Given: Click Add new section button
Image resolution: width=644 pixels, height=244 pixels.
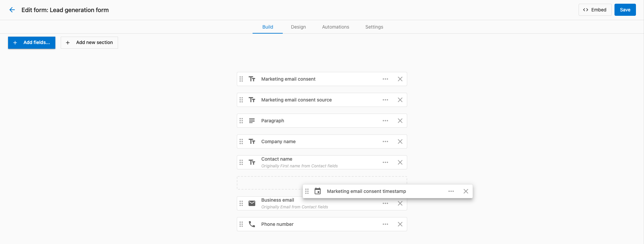Looking at the screenshot, I should click(89, 43).
